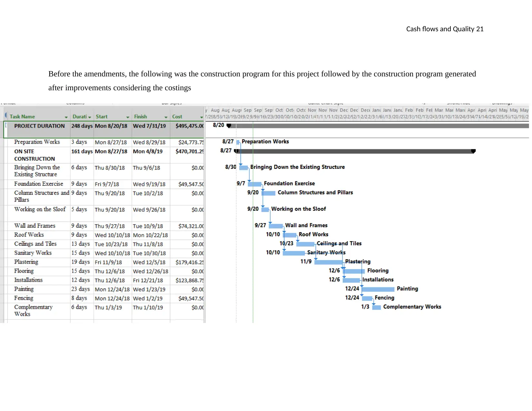Select the Bringing Down the Existing Structure Gantt bar

point(244,168)
